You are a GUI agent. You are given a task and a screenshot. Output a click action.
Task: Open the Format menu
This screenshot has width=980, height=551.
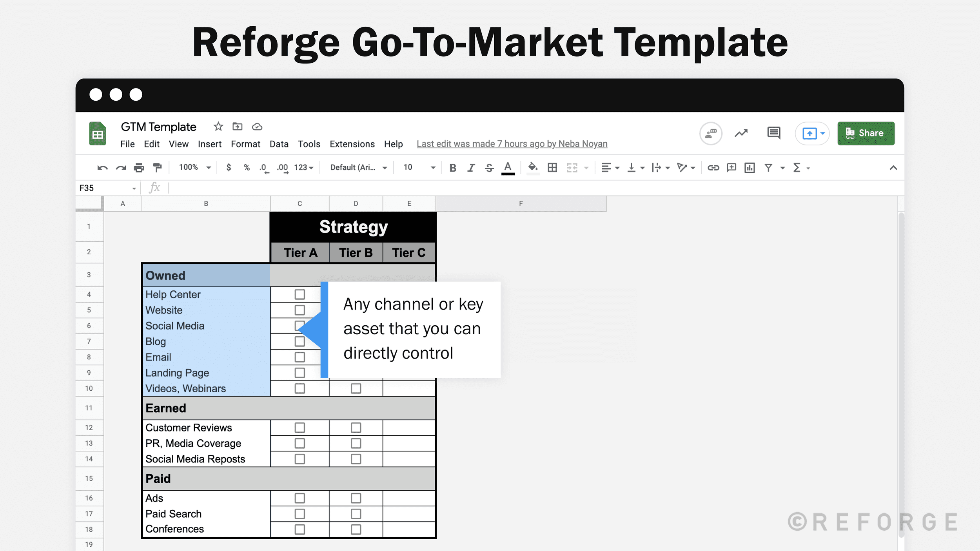[x=245, y=144]
